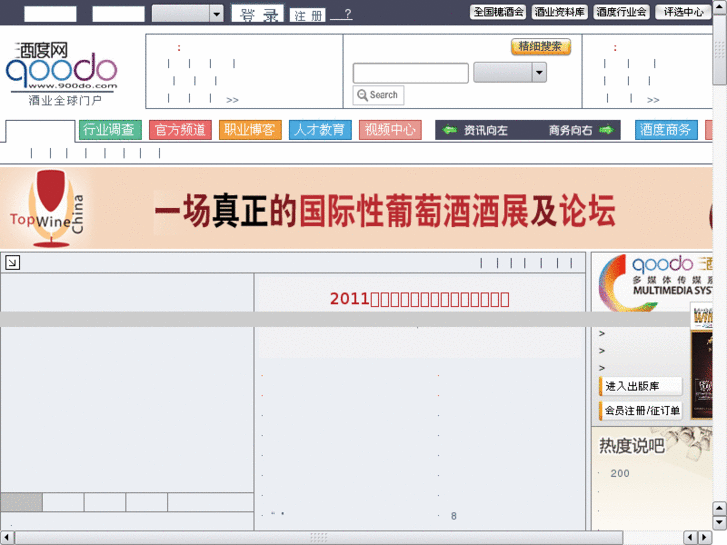Switch to 酒度商务 tab
This screenshot has width=727, height=545.
pyautogui.click(x=666, y=129)
